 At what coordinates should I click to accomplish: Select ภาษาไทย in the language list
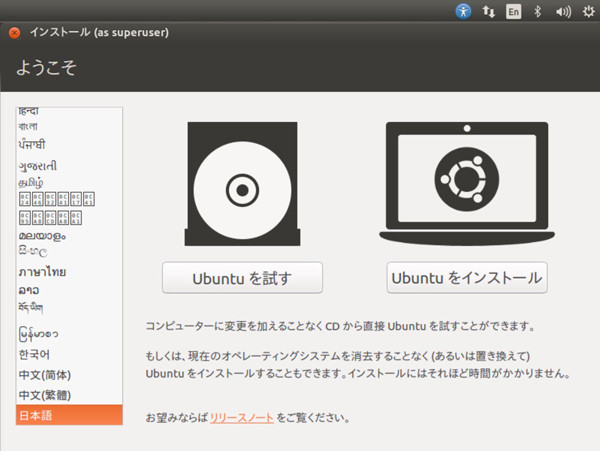click(69, 272)
